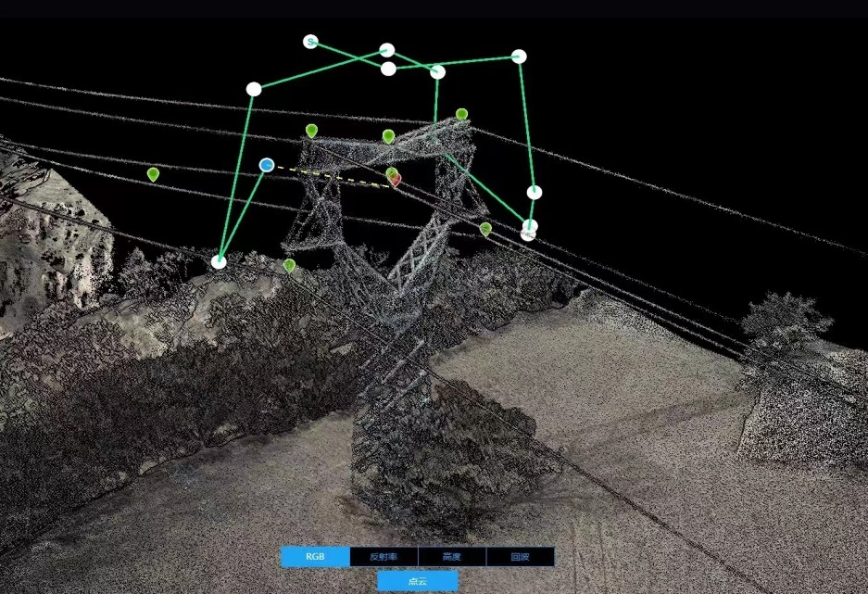The height and width of the screenshot is (594, 868).
Task: Select green pin at top center of tower
Action: [388, 136]
